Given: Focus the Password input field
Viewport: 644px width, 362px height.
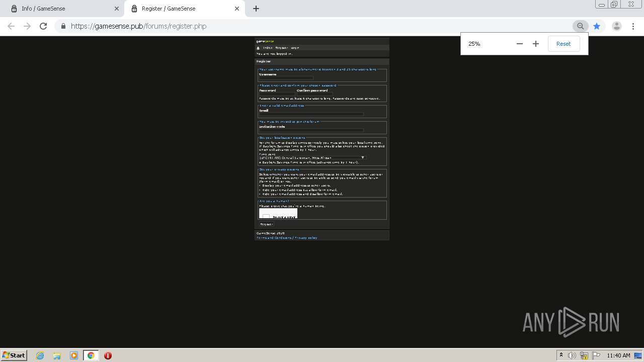Looking at the screenshot, I should [277, 94].
